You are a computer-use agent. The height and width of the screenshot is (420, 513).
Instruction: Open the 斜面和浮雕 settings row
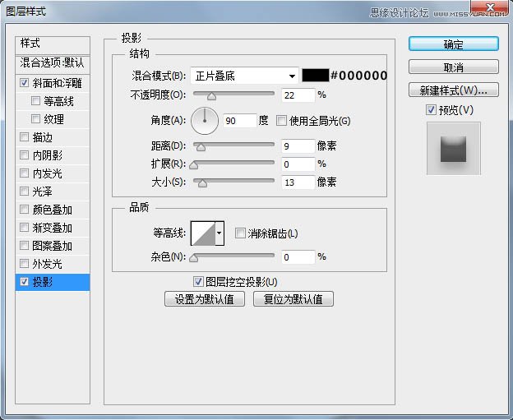(53, 83)
